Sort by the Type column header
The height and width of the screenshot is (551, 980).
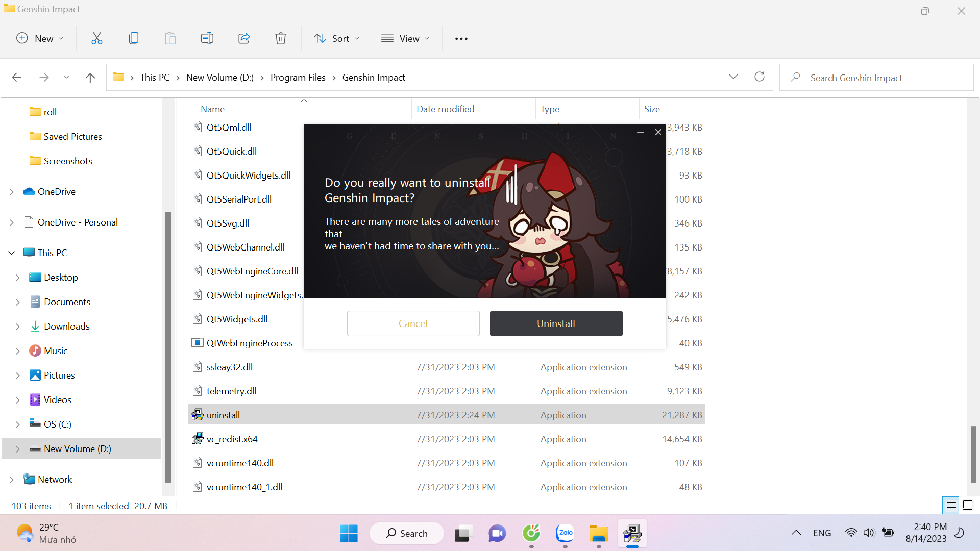pos(587,109)
